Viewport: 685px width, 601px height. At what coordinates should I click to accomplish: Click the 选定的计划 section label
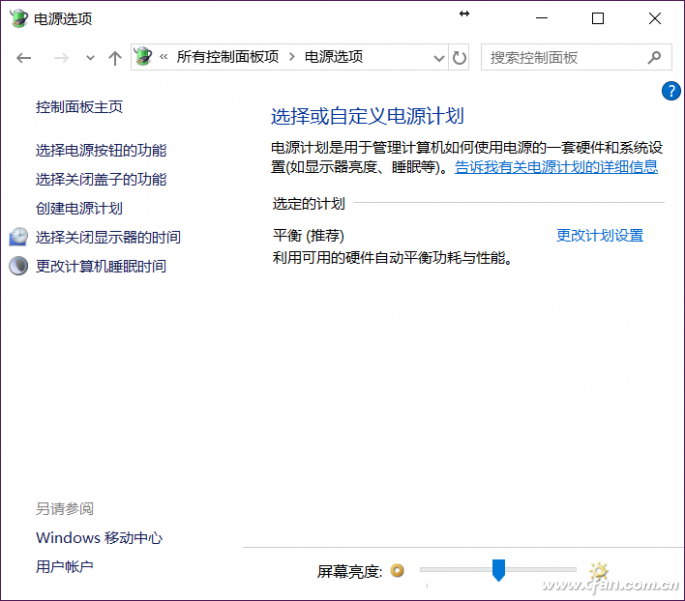pyautogui.click(x=309, y=204)
